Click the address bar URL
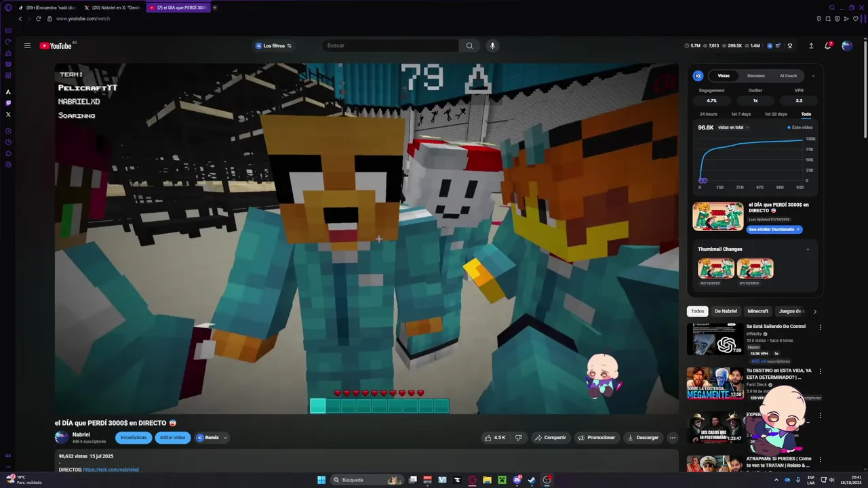The height and width of the screenshot is (488, 868). click(x=83, y=18)
